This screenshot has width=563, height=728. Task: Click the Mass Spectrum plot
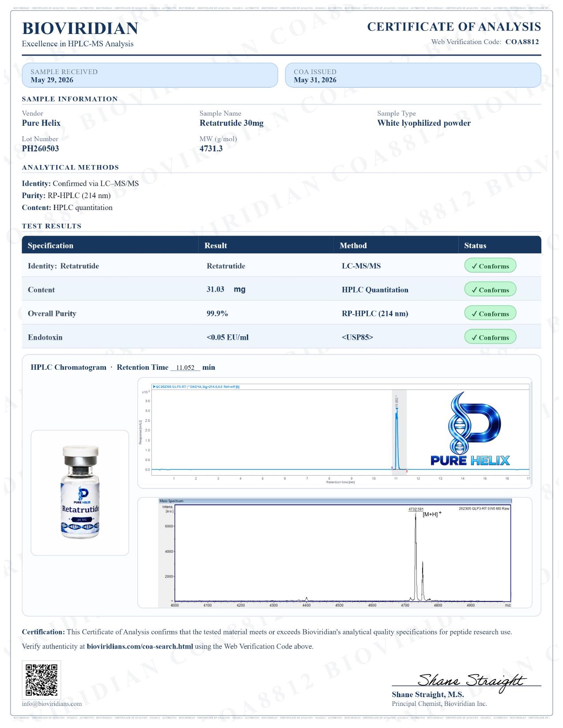[x=335, y=552]
